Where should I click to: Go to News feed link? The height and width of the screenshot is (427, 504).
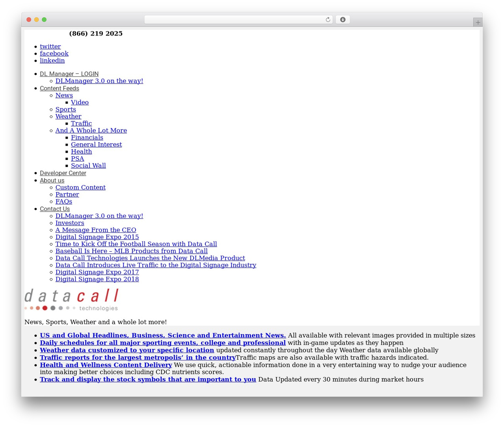[x=64, y=96]
